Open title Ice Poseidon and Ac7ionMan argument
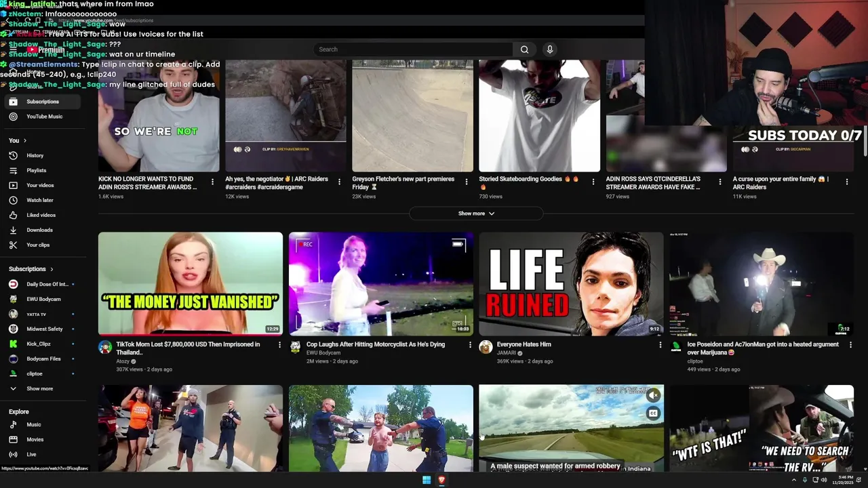 coord(763,348)
